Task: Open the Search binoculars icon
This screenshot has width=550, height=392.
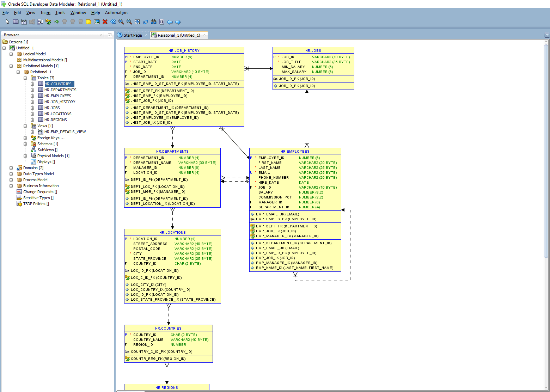Action: [153, 22]
